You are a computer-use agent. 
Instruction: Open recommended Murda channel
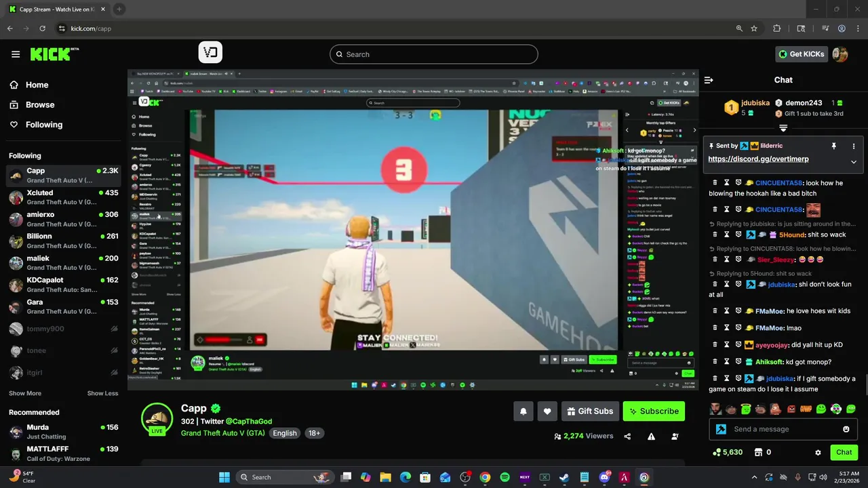click(x=64, y=432)
